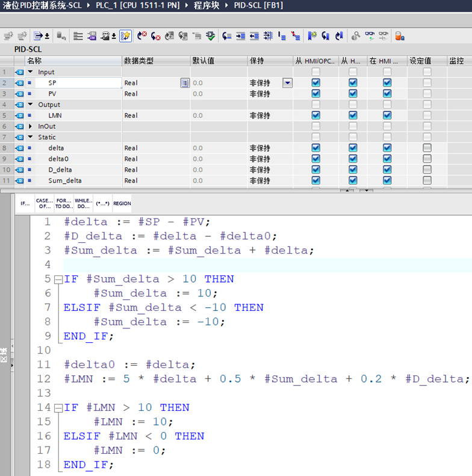Click the highlighted star list toolbar icon

(x=125, y=36)
